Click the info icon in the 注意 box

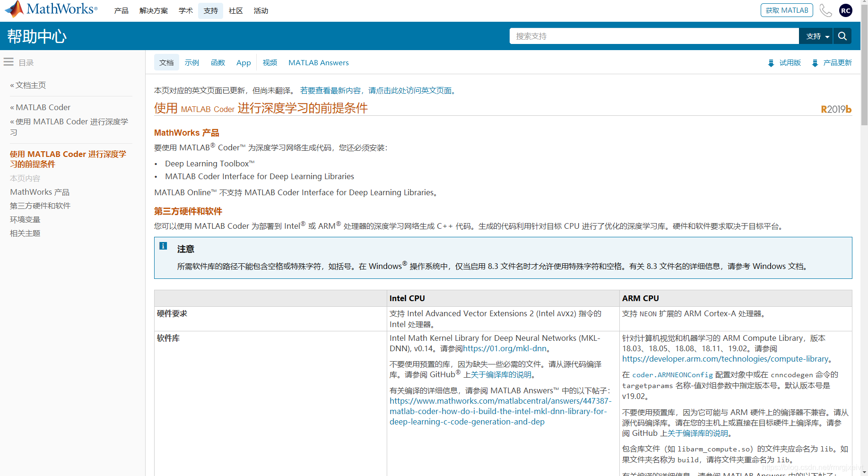coord(163,246)
